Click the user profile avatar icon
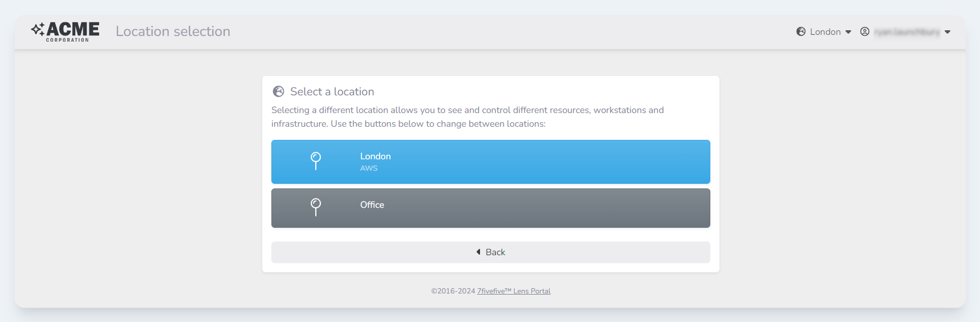The height and width of the screenshot is (322, 980). pyautogui.click(x=865, y=32)
